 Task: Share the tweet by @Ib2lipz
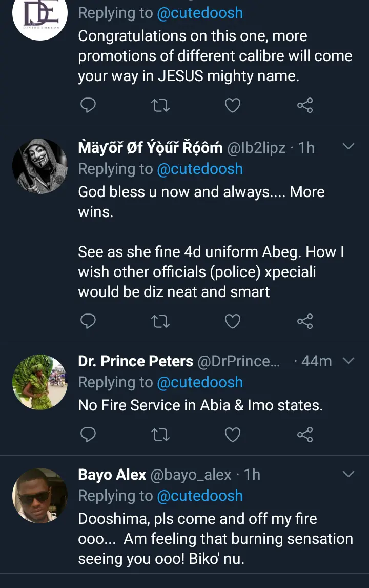305,321
